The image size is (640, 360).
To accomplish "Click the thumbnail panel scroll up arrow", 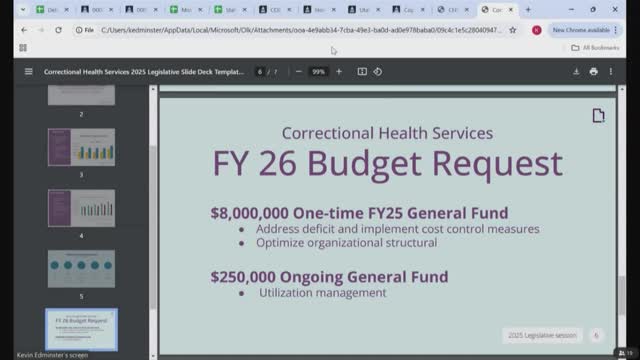I will 153,89.
